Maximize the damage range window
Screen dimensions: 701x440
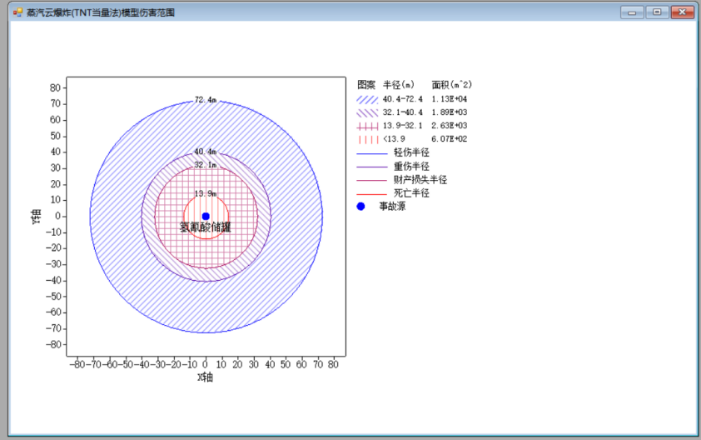point(657,12)
